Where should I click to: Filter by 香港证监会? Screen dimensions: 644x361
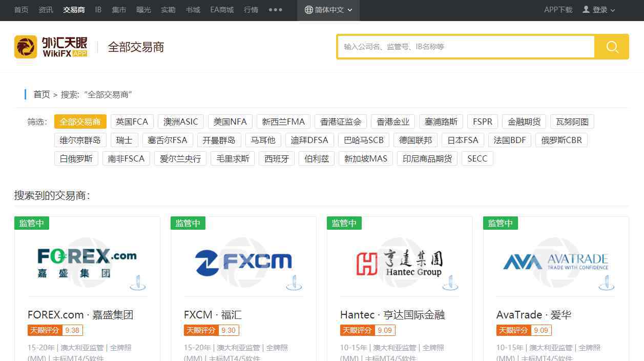(x=341, y=122)
